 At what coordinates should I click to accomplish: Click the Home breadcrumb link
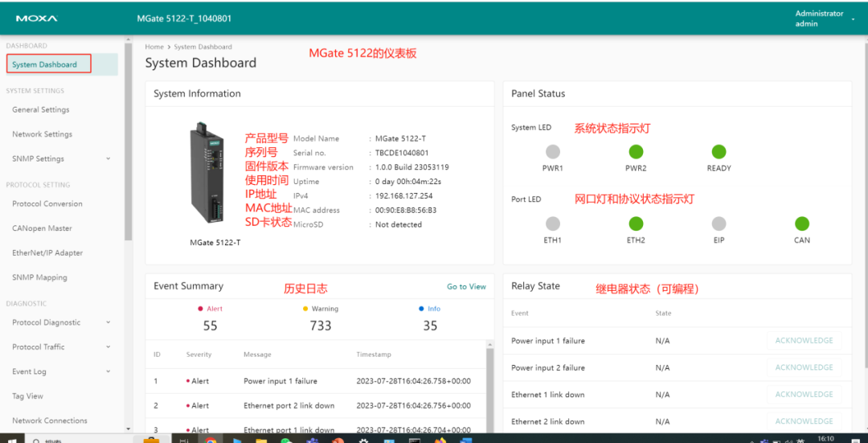tap(154, 47)
